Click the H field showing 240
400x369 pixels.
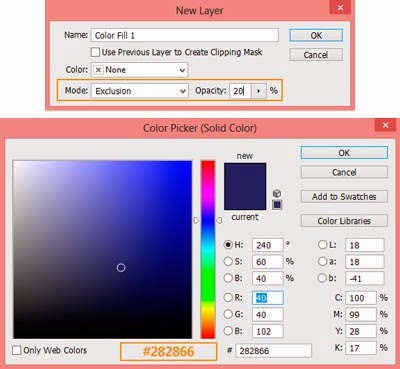[x=268, y=245]
